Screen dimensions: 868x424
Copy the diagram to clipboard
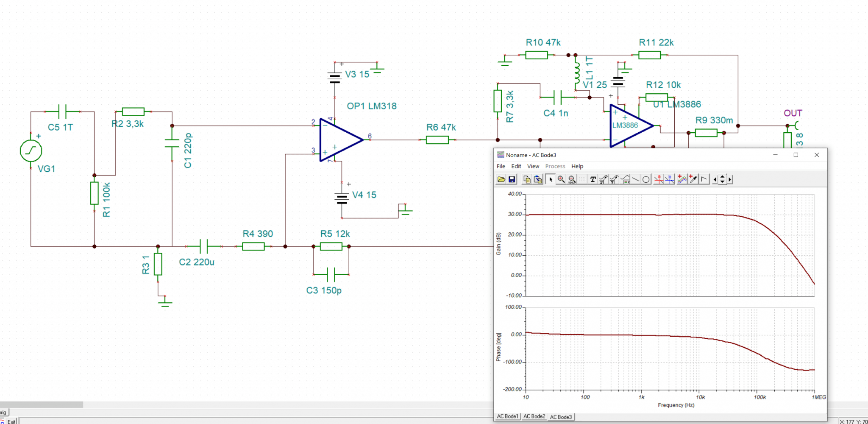click(x=527, y=179)
